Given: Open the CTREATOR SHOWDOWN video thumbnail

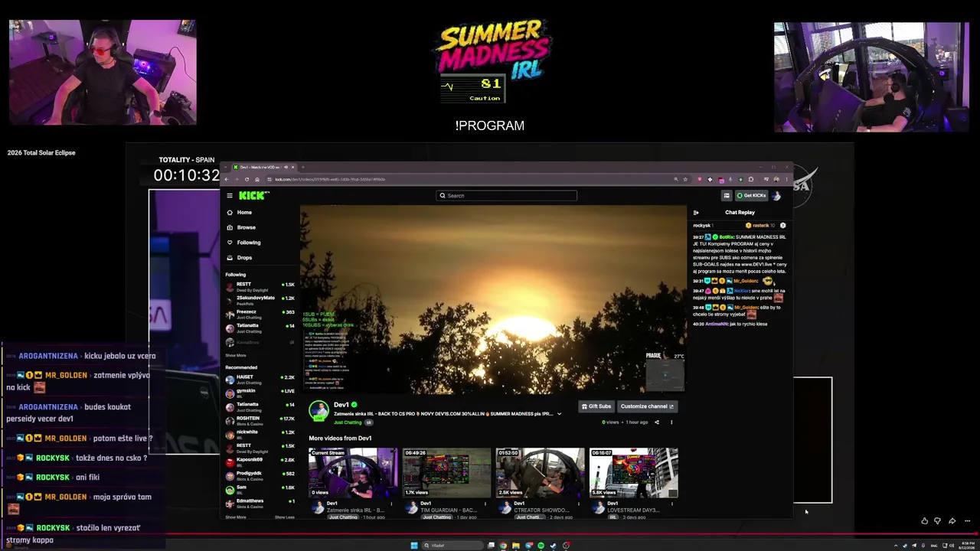Looking at the screenshot, I should (x=541, y=473).
